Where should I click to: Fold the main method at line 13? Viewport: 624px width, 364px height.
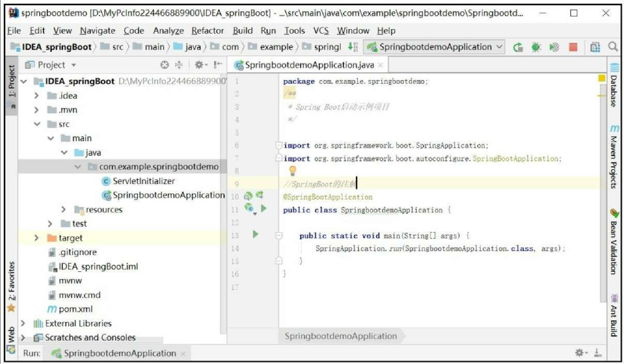[278, 235]
